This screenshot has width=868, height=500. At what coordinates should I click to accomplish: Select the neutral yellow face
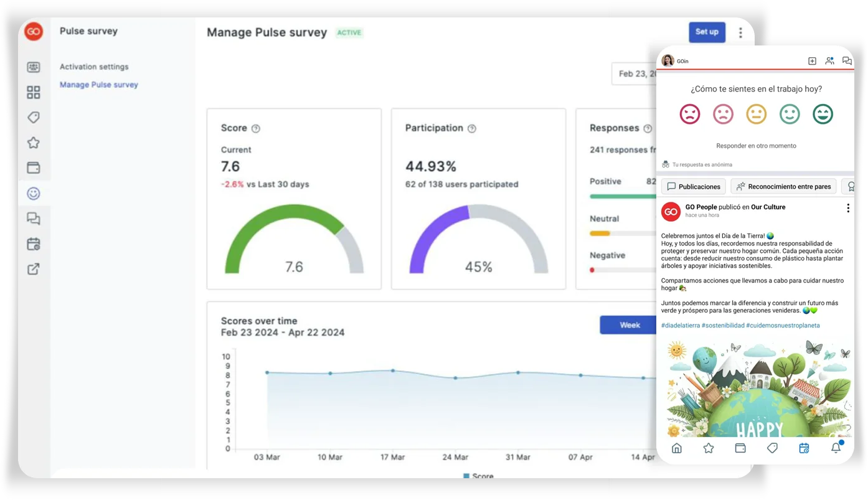757,114
